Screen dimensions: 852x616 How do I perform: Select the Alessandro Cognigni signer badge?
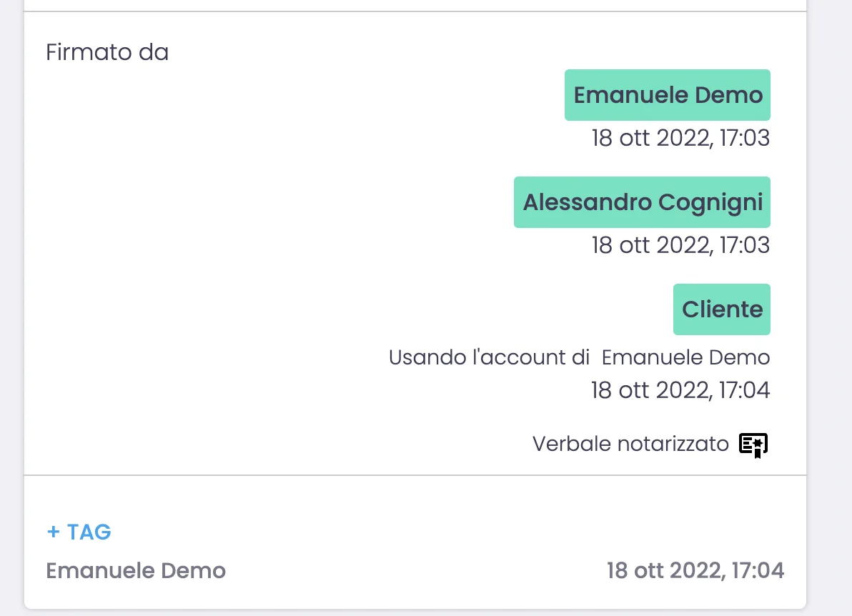pos(642,202)
